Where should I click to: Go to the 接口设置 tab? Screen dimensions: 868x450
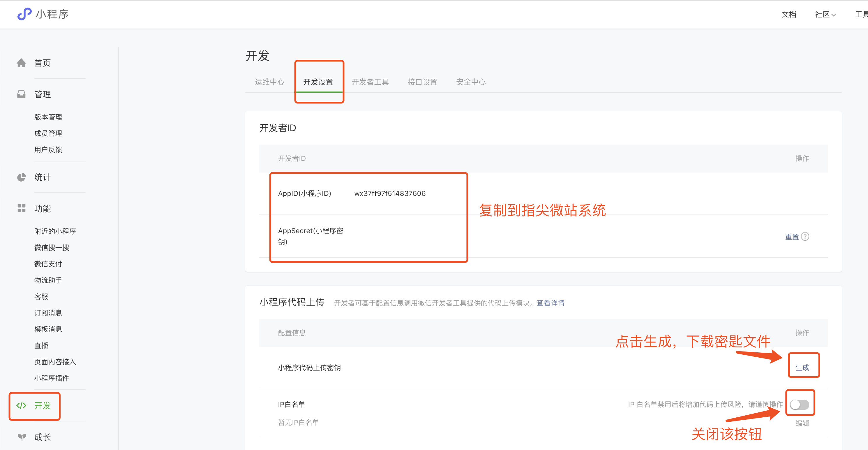click(422, 82)
